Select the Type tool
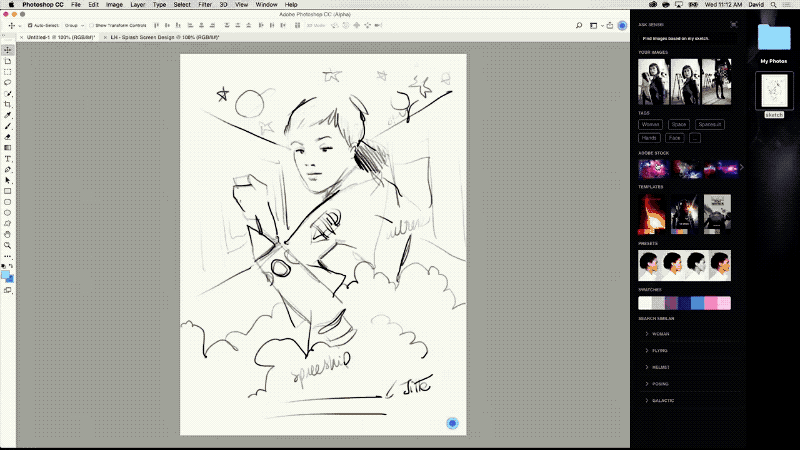Screen dimensions: 800x450 (8, 159)
